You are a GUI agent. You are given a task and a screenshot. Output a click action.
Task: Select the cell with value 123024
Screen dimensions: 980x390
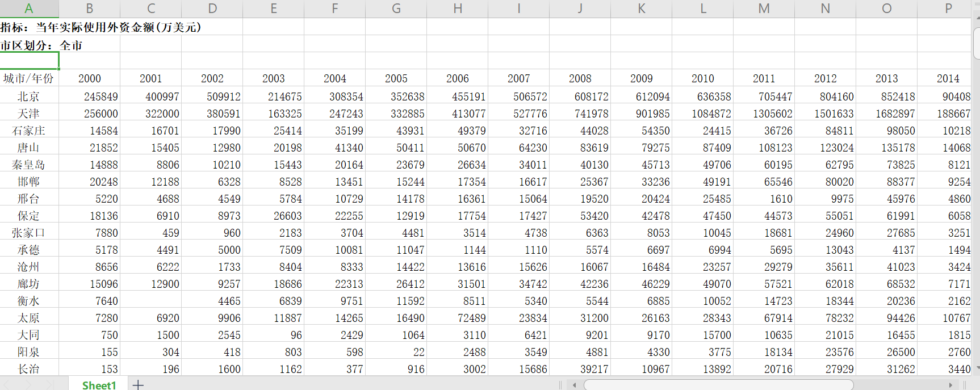point(826,148)
